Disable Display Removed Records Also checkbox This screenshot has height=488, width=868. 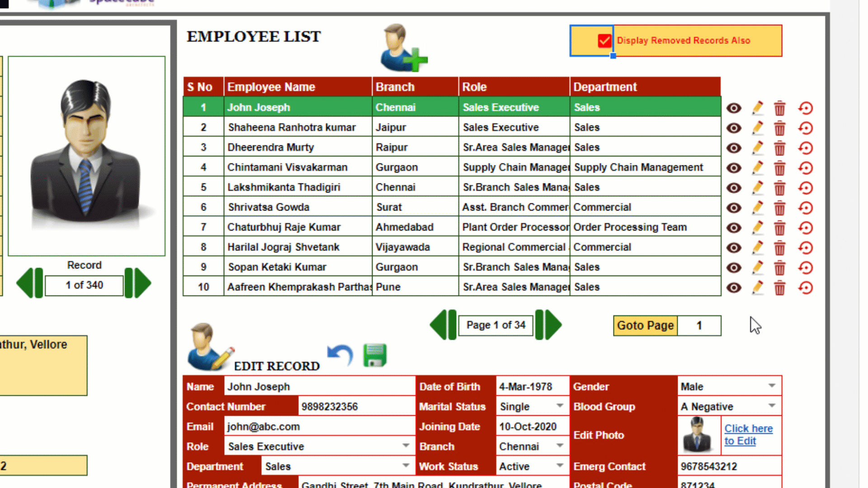[x=604, y=40]
